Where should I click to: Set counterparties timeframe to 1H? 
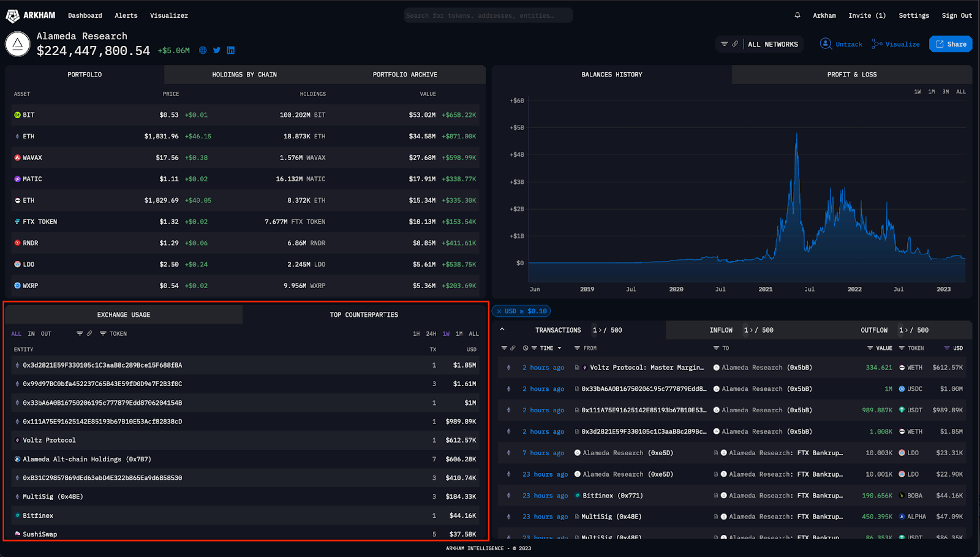click(417, 334)
